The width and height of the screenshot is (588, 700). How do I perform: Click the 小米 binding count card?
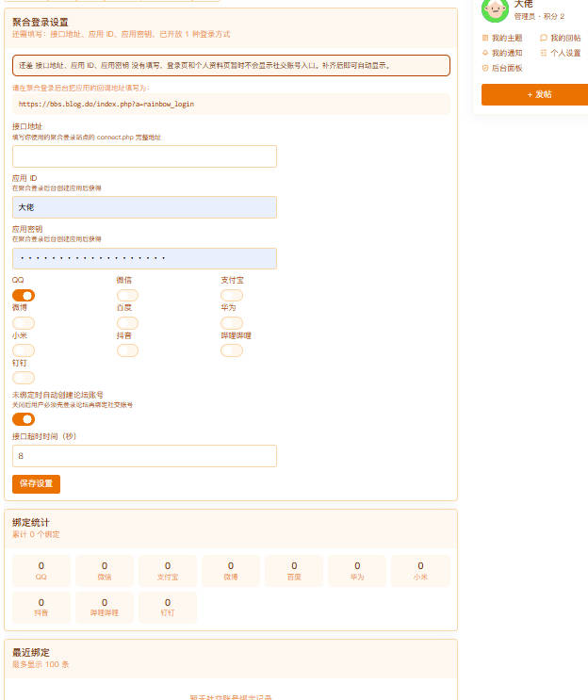(x=420, y=571)
